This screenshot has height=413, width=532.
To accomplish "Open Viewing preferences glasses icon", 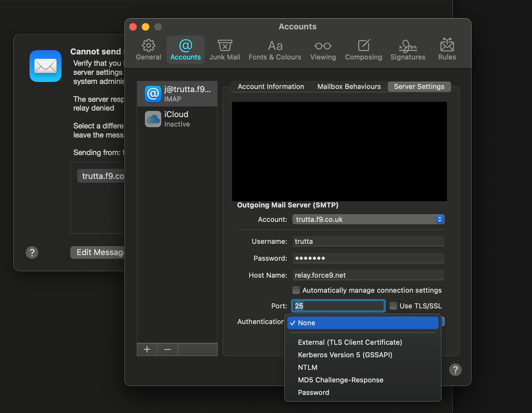I will pos(323,49).
